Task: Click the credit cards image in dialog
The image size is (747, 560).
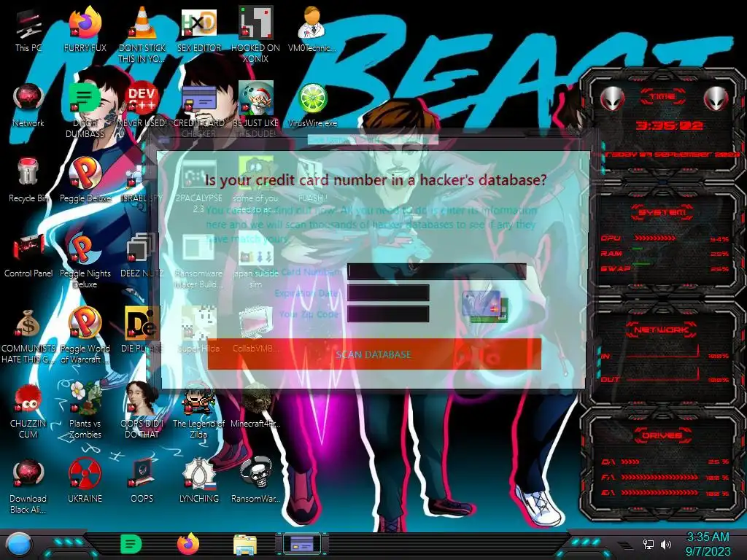Action: click(x=485, y=306)
